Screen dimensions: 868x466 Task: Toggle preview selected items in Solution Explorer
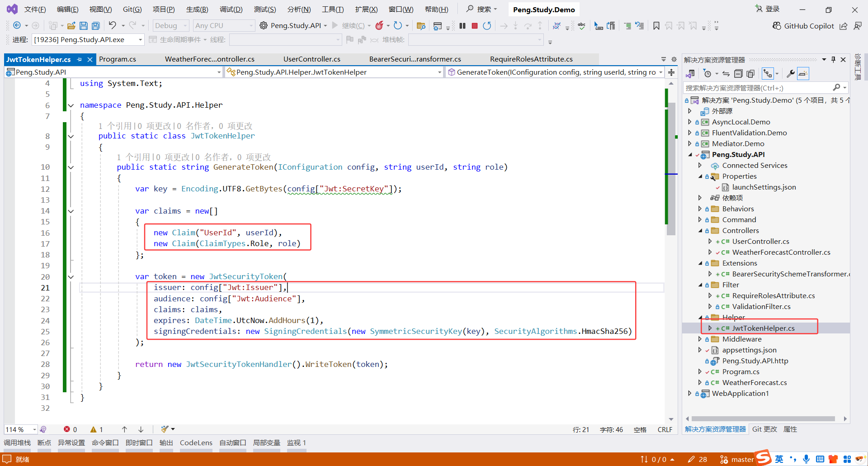click(x=803, y=74)
